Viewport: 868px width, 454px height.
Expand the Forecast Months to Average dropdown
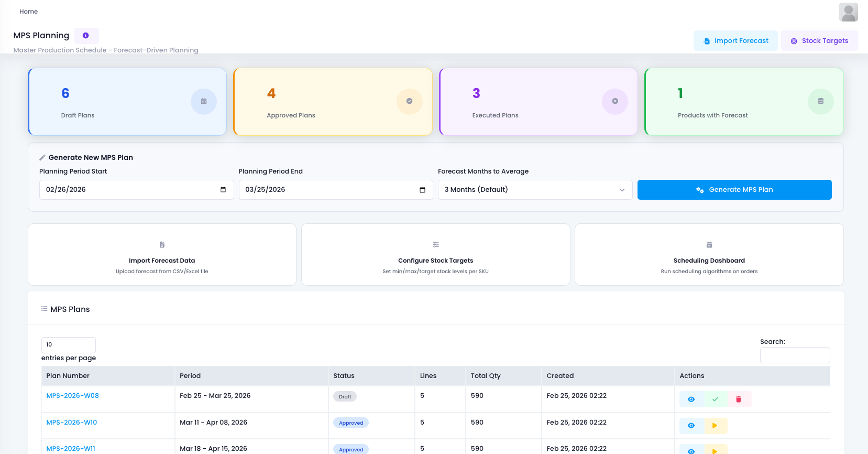[x=535, y=190]
